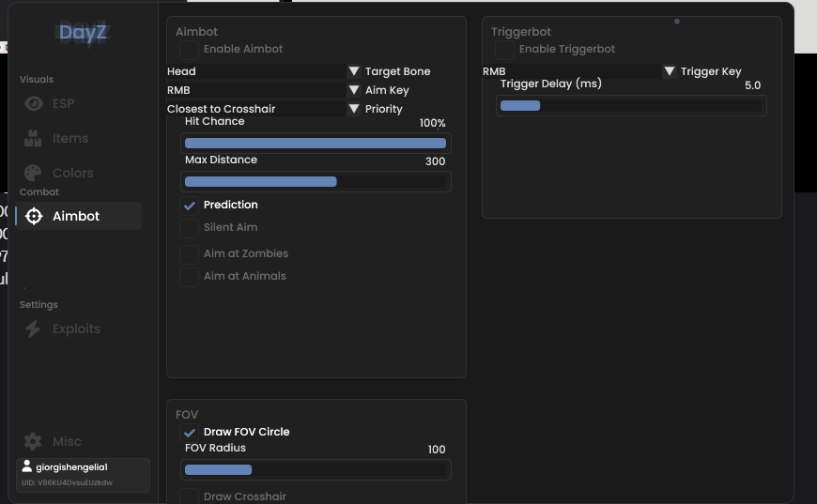Expand the Trigger Key dropdown
The height and width of the screenshot is (504, 817).
click(x=670, y=71)
